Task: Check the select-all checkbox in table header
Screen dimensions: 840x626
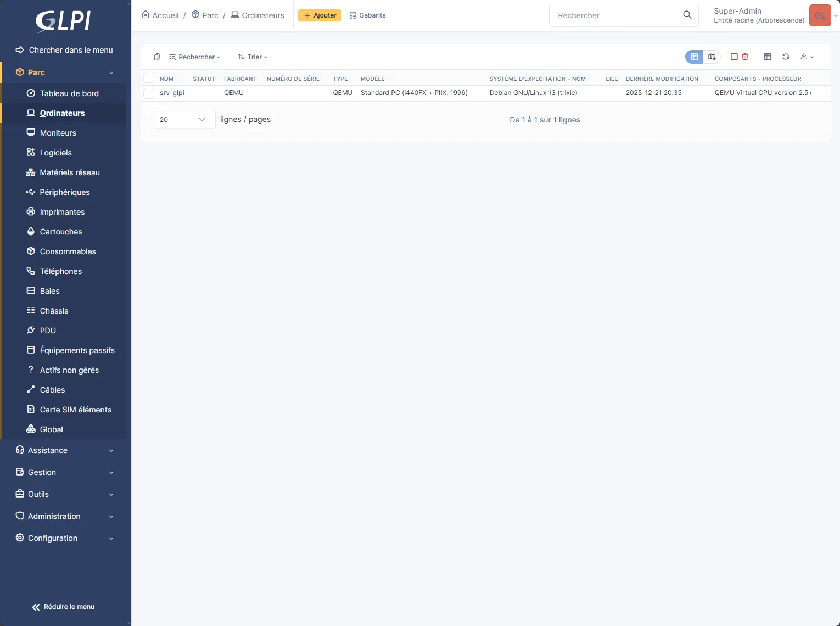Action: (x=149, y=78)
